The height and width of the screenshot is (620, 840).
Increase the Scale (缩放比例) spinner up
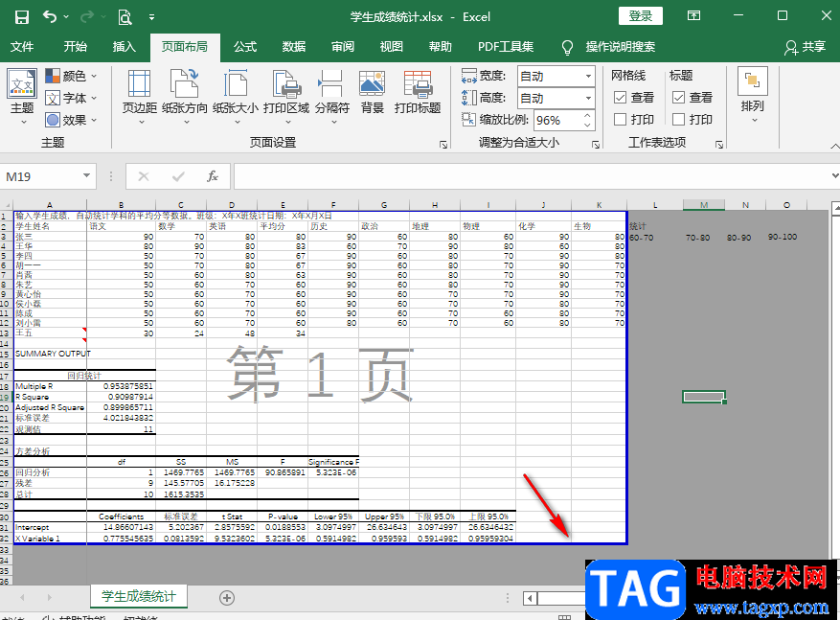point(588,115)
